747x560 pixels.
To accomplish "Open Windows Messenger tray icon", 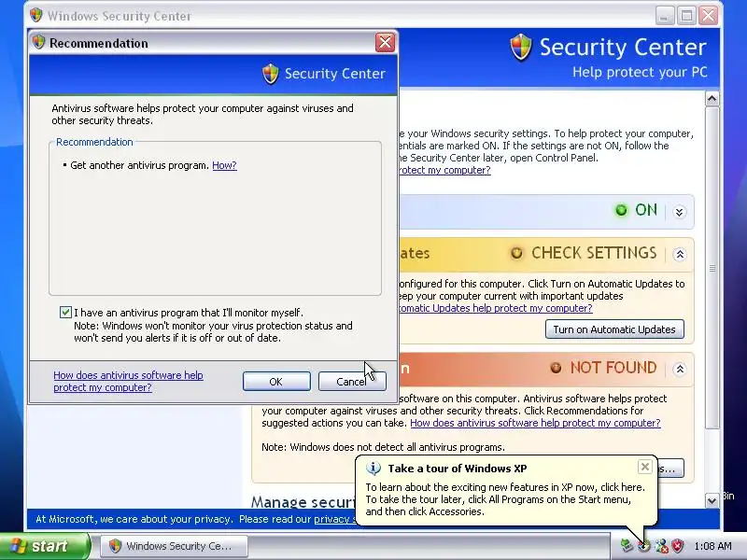I will point(661,546).
